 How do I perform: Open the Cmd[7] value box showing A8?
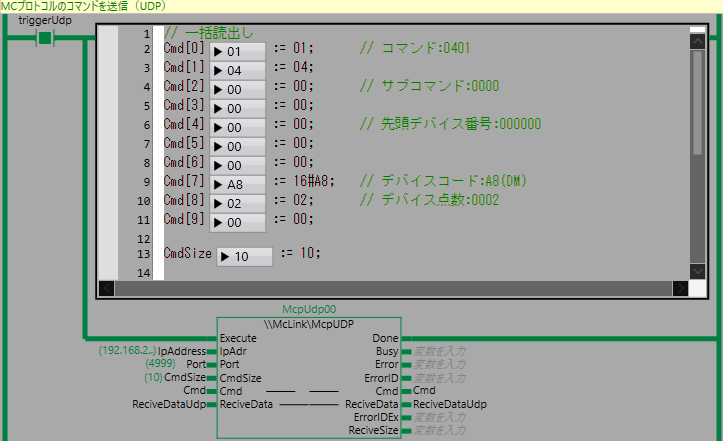coord(238,184)
